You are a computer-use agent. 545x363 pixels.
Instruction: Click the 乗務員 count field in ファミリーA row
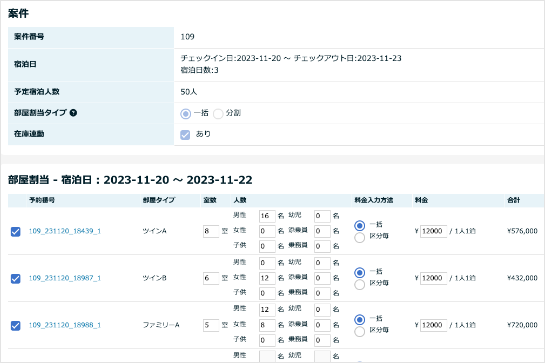click(322, 340)
